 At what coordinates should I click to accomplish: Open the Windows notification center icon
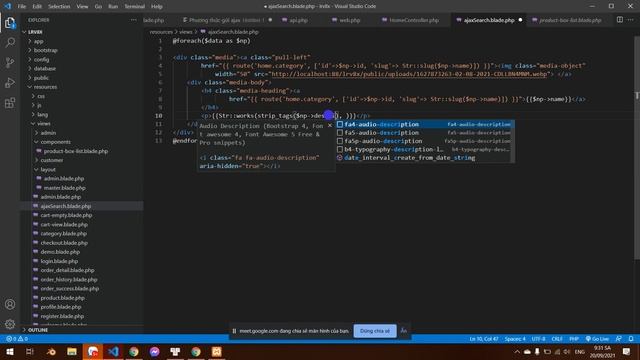tap(627, 351)
